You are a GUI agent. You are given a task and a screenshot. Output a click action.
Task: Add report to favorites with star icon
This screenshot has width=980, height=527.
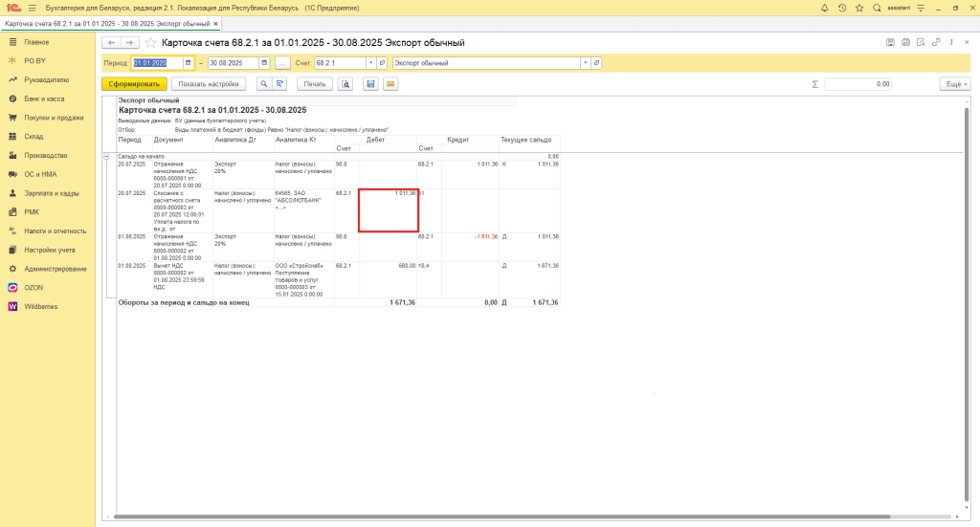point(150,42)
